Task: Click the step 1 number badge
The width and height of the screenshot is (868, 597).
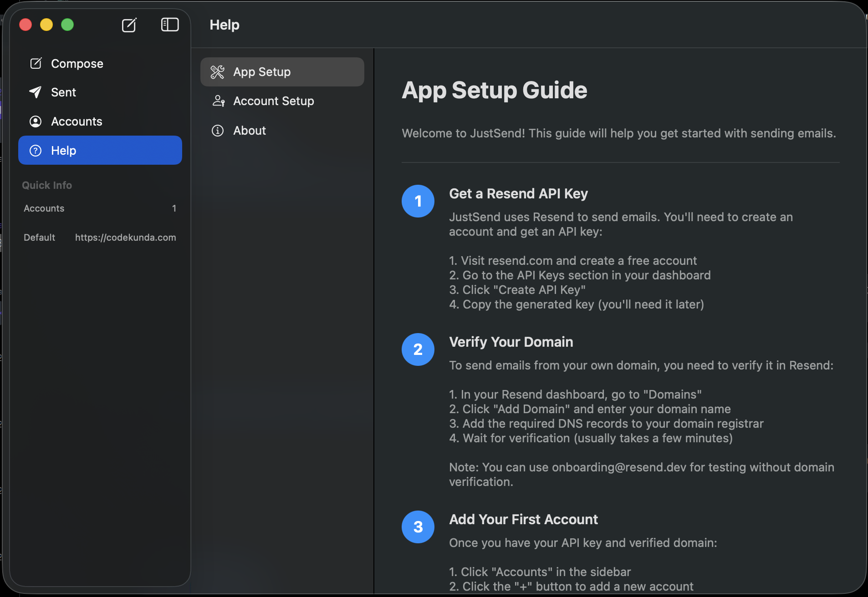Action: click(x=418, y=201)
